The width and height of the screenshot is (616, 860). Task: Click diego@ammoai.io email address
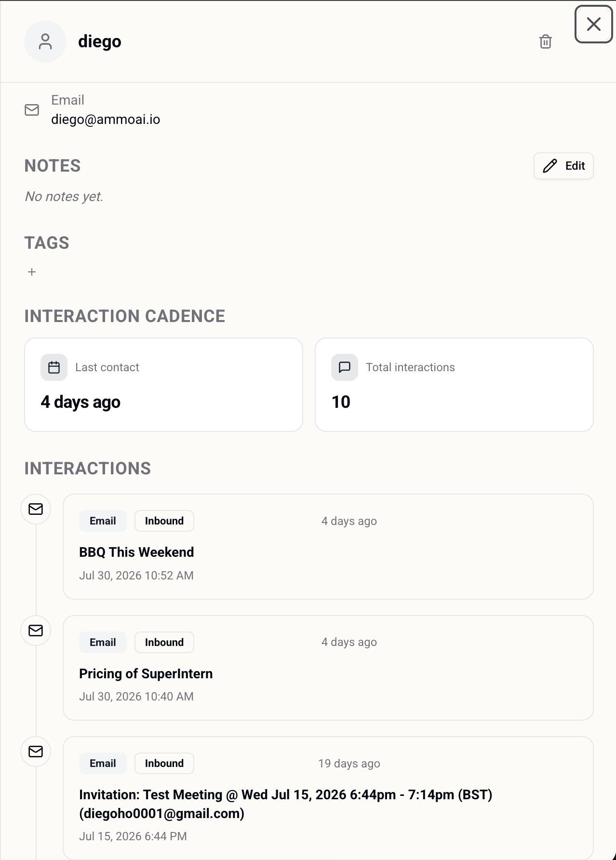point(106,120)
